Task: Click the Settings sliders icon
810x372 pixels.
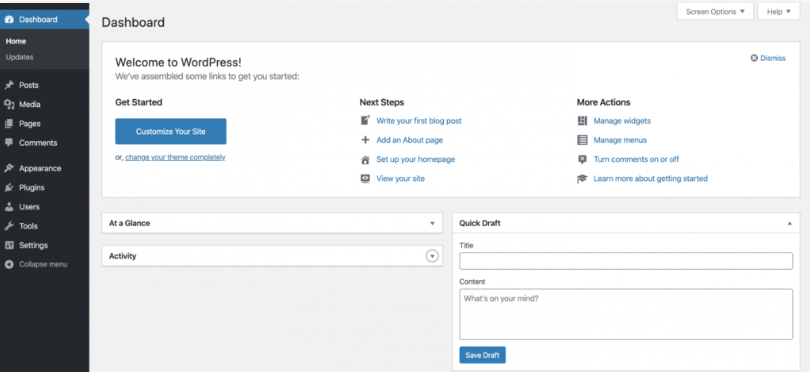Action: (9, 245)
